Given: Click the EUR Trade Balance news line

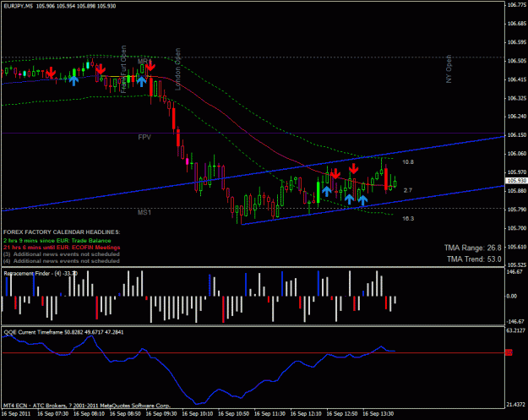Looking at the screenshot, I should pos(57,241).
